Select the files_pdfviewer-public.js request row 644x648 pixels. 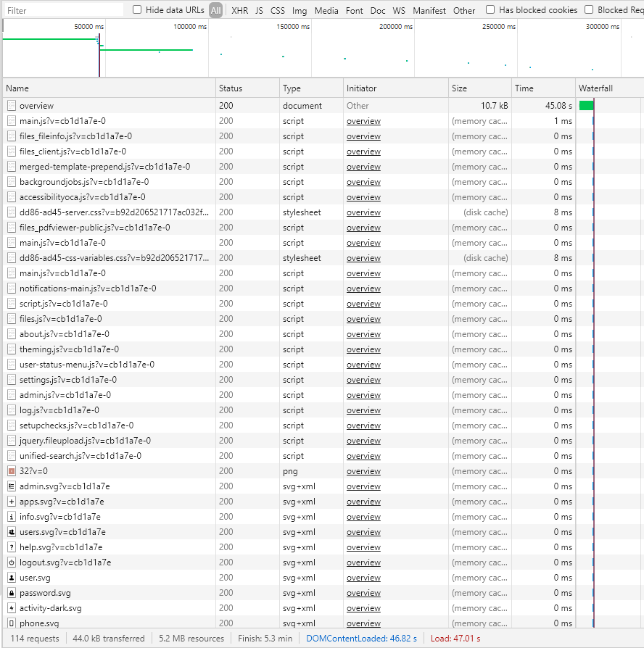pyautogui.click(x=323, y=228)
